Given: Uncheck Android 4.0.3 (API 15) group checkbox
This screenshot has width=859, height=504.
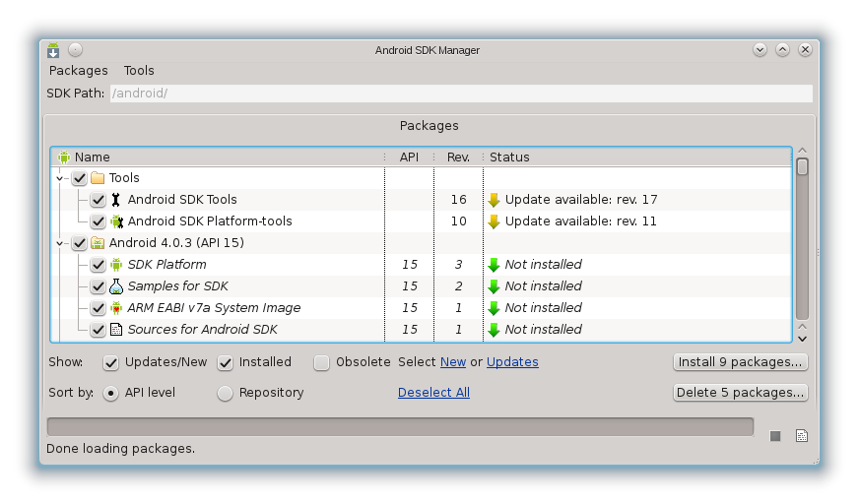Looking at the screenshot, I should [80, 243].
